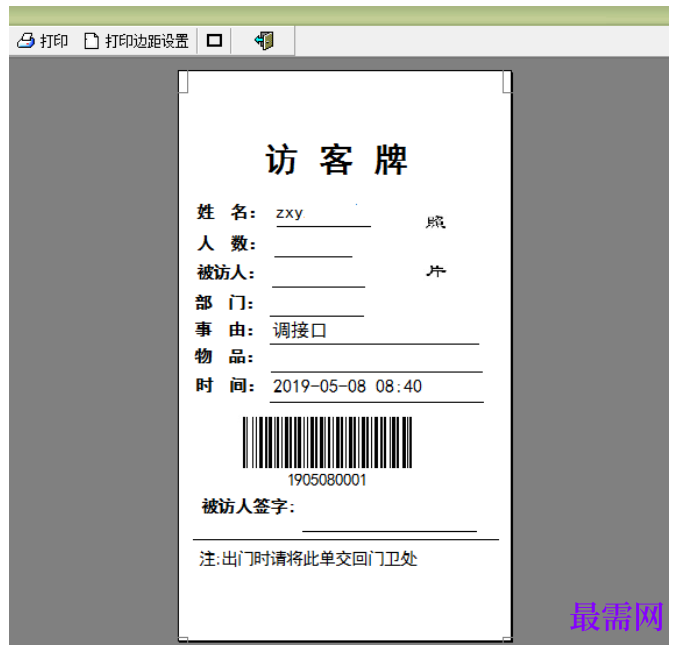
Task: Click the 姓名 label
Action: 226,212
